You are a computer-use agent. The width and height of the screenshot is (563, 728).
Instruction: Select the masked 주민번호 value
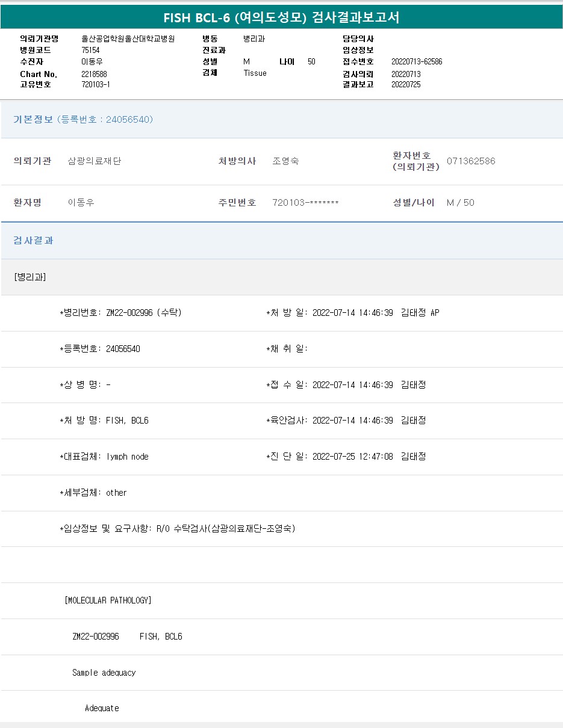coord(305,203)
